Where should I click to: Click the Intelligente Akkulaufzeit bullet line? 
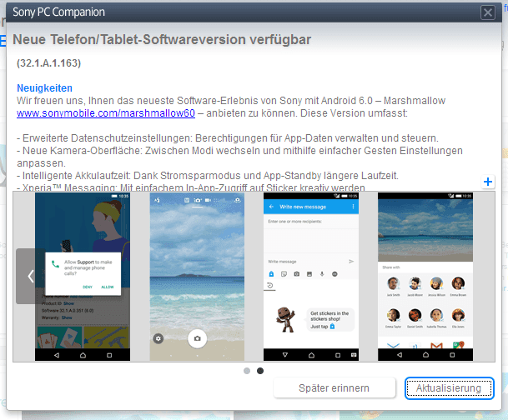(208, 176)
